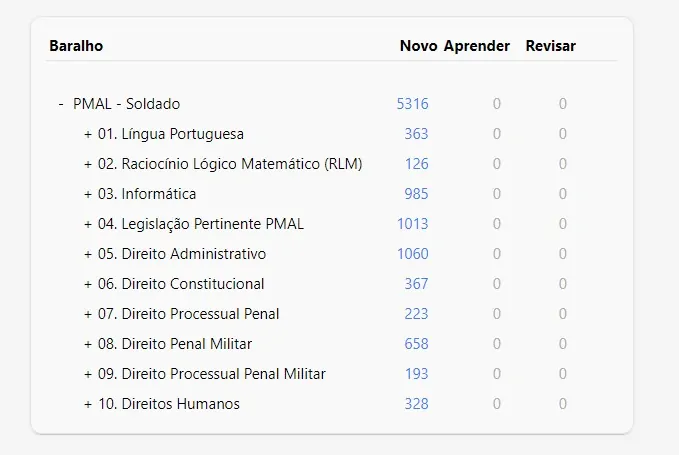This screenshot has width=679, height=455.
Task: Click Aprender count for PMAL - Soldado
Action: [x=497, y=104]
